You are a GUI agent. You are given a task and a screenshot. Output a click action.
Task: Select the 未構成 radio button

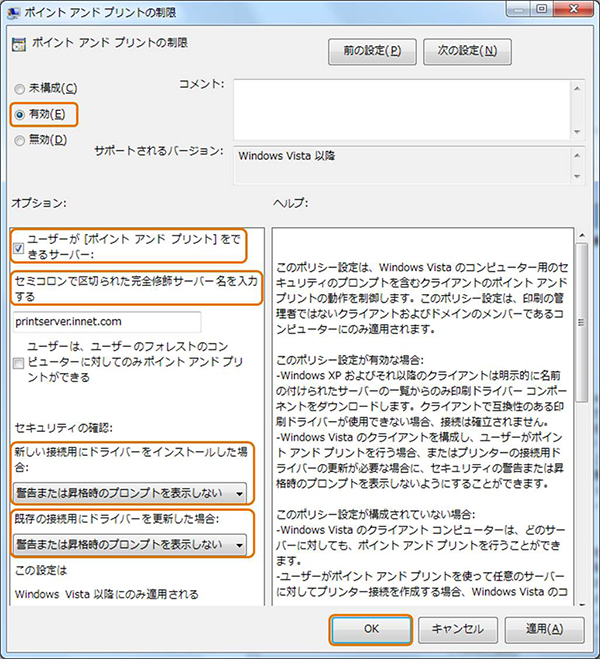point(21,89)
